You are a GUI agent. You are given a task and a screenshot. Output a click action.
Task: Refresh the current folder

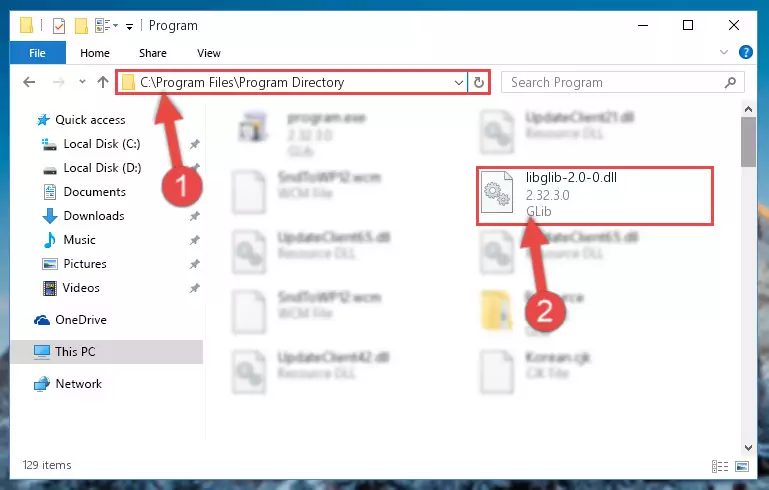[479, 82]
